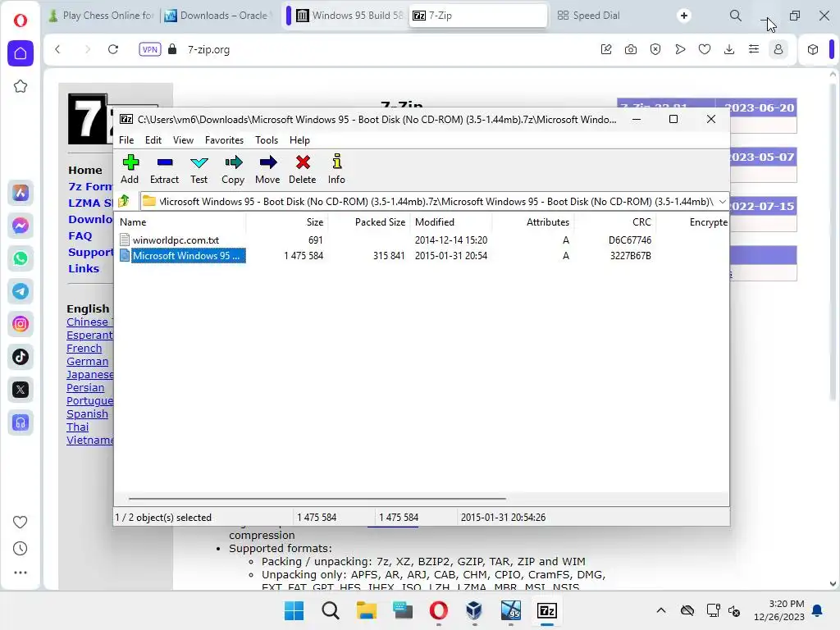
Task: Click the Opera snapshot camera icon
Action: tap(631, 49)
